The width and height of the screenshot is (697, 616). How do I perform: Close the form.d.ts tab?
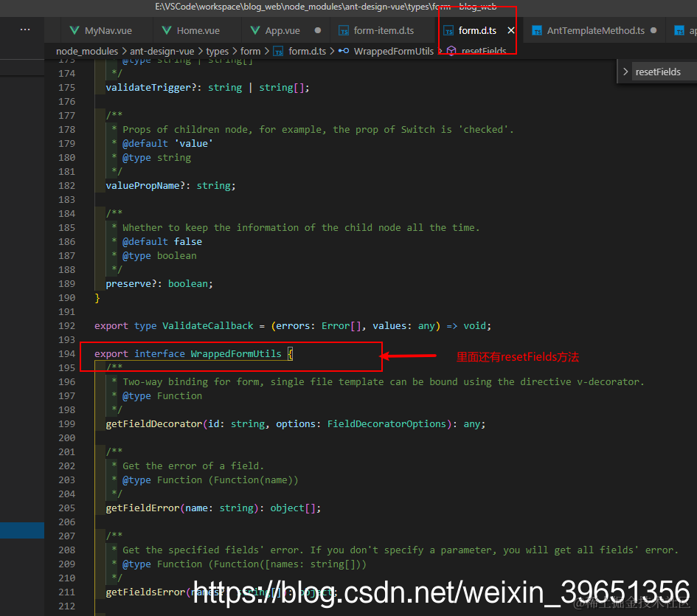pos(511,30)
